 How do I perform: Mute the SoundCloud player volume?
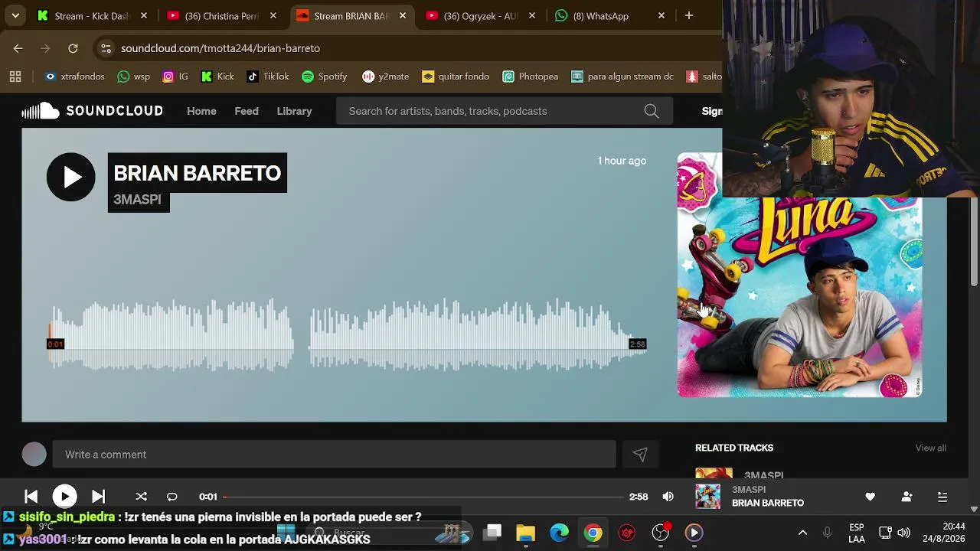point(668,497)
